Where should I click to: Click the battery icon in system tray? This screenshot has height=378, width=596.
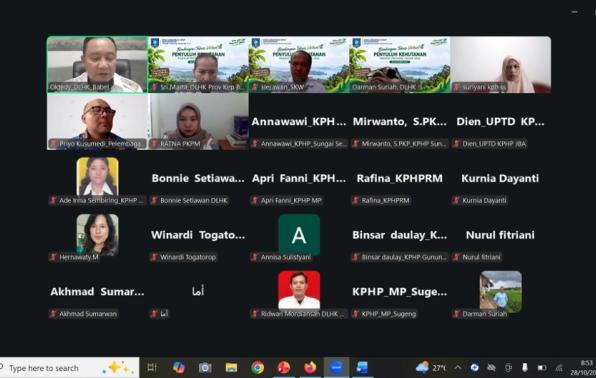[542, 368]
